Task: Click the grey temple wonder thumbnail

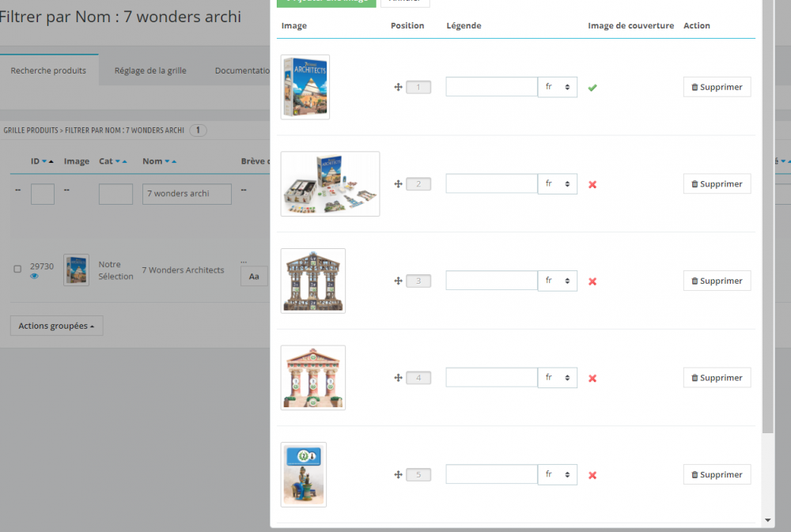Action: pyautogui.click(x=312, y=281)
